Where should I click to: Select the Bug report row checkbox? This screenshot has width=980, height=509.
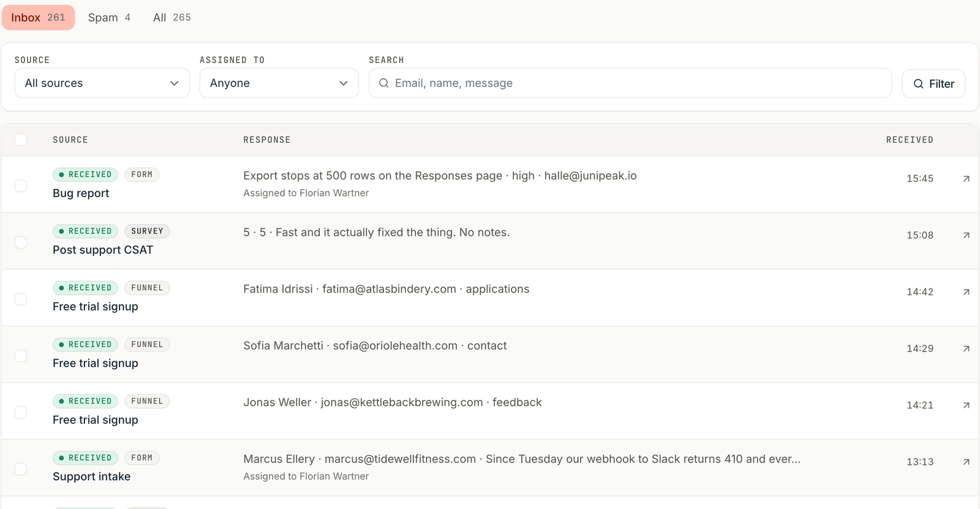pyautogui.click(x=21, y=186)
